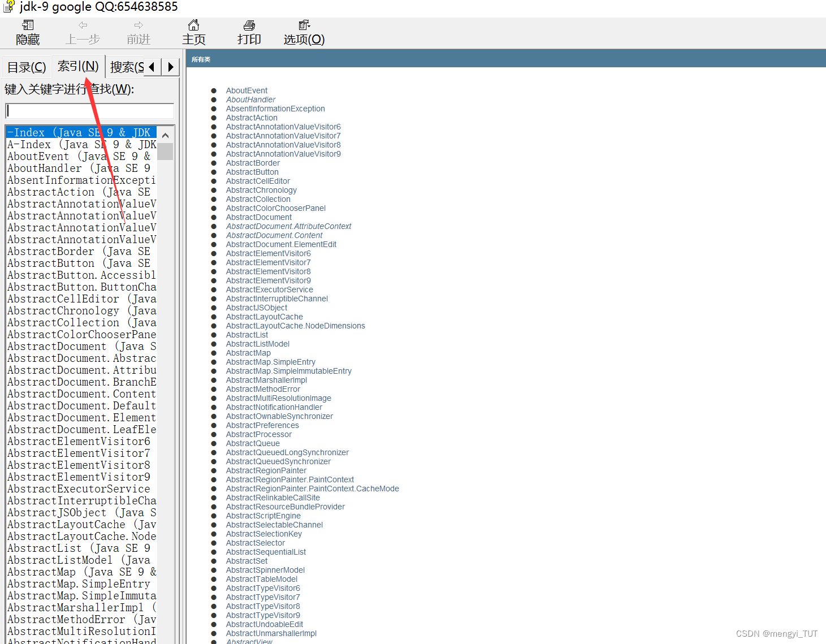Click the index list scrollbar thumb
The width and height of the screenshot is (826, 644).
pyautogui.click(x=165, y=152)
